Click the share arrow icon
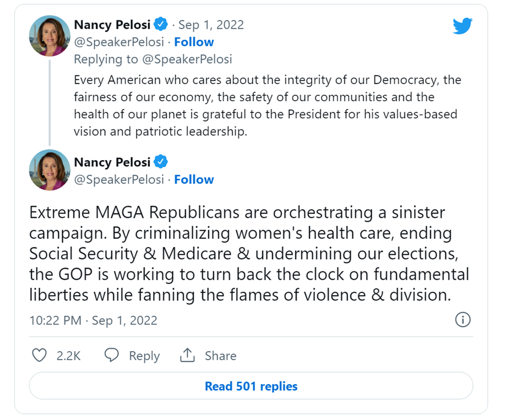Screen dimensions: 521x420 coord(188,356)
